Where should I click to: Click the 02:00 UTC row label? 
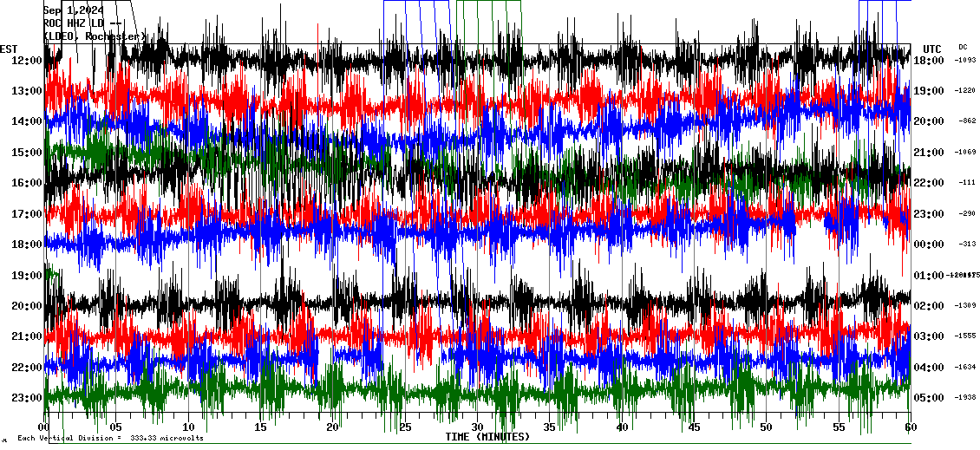click(929, 306)
